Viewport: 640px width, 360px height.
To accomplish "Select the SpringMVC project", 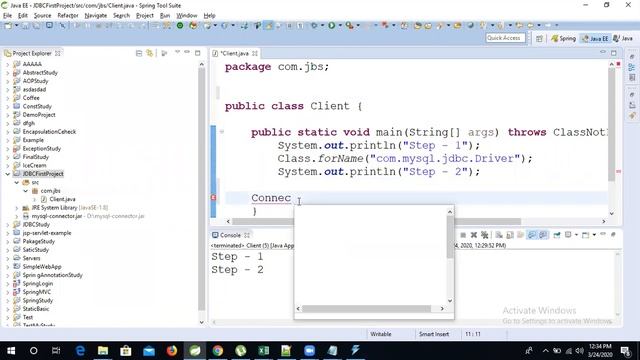I will [36, 292].
